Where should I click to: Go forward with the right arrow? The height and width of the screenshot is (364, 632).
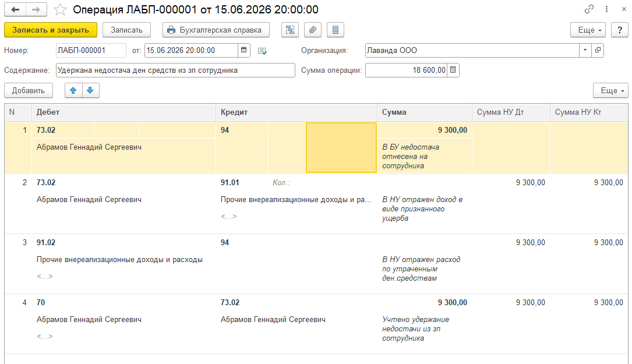pos(36,9)
